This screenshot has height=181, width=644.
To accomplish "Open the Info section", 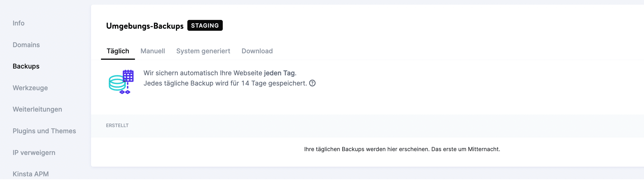I will point(18,23).
